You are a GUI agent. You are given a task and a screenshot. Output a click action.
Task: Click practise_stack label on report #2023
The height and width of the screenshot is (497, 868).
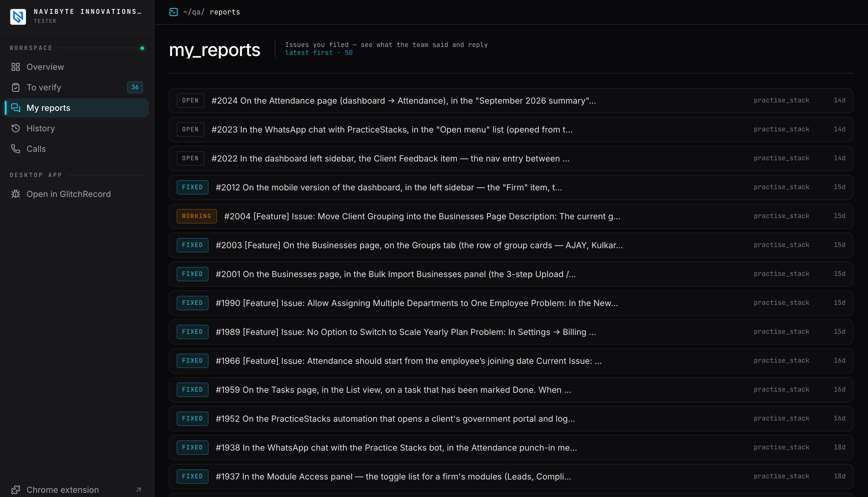781,129
